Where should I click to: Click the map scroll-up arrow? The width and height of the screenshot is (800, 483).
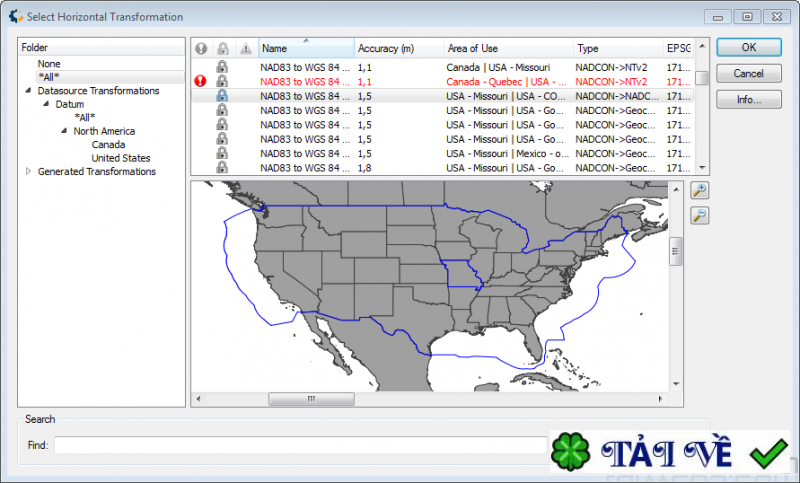click(676, 189)
